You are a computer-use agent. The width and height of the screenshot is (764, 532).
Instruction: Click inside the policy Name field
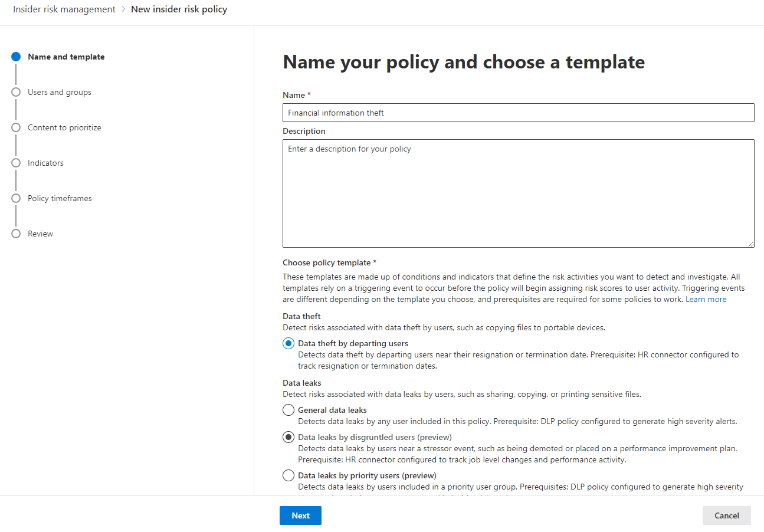point(518,113)
